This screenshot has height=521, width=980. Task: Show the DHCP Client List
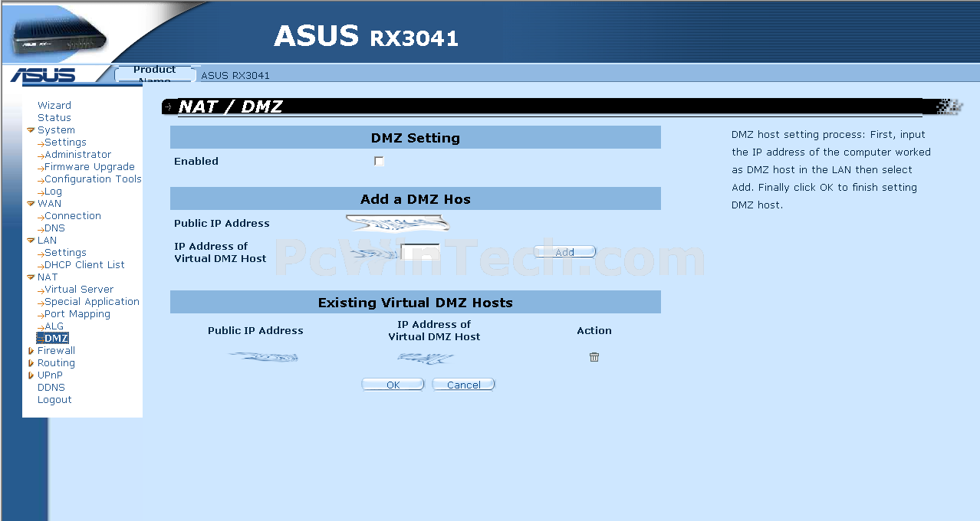84,265
